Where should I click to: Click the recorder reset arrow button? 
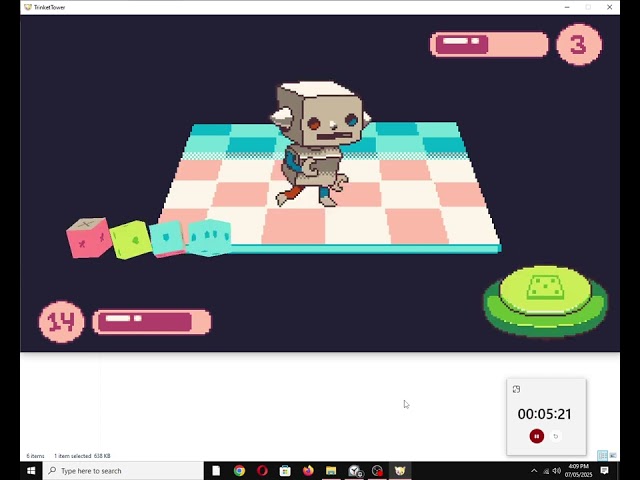pyautogui.click(x=556, y=436)
